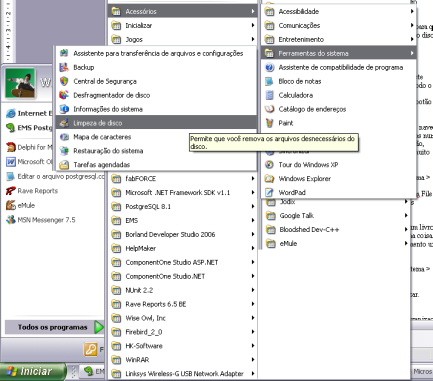Expand the Inicializar submenu arrow
The width and height of the screenshot is (433, 381).
(x=253, y=25)
